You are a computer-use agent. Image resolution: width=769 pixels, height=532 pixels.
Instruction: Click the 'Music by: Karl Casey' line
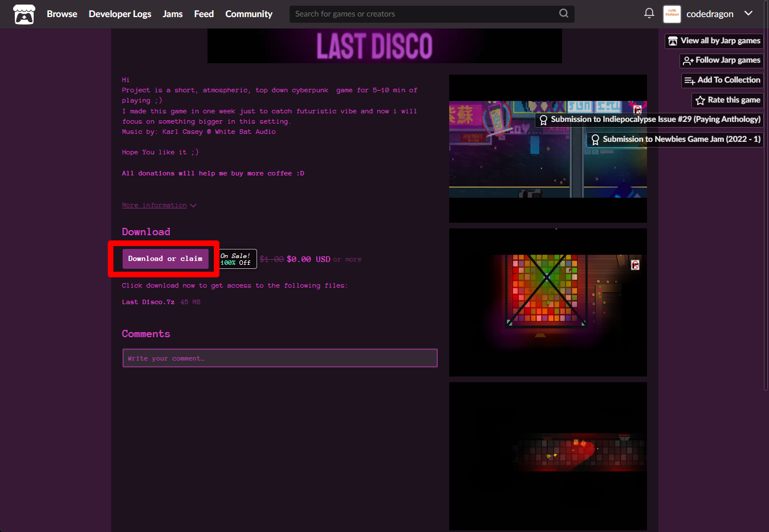coord(199,132)
